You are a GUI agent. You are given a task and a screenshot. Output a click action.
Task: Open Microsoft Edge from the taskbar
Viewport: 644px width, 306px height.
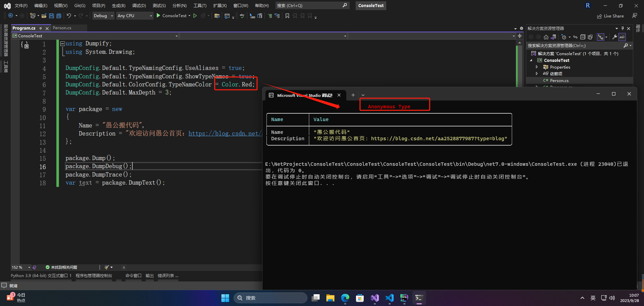345,298
